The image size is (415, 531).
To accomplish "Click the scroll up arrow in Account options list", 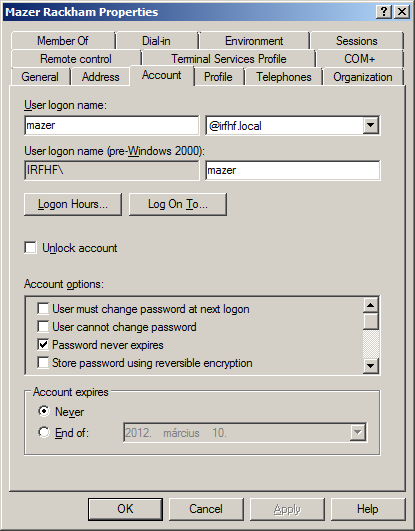I will 371,305.
